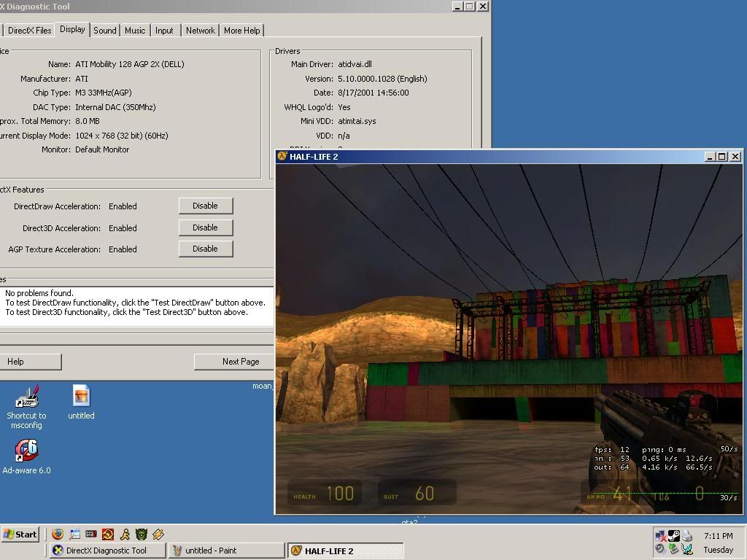The width and height of the screenshot is (747, 560).
Task: Click the green orc face quick launch icon
Action: tap(142, 534)
